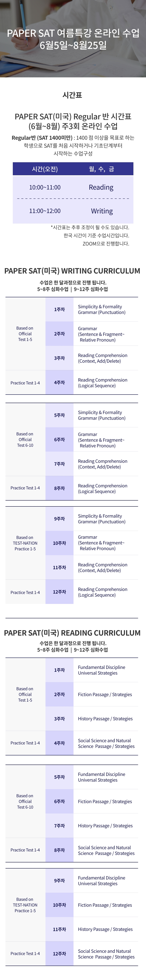Select 6주차 cell in Writing curriculum
Image resolution: width=146 pixels, height=980 pixels.
click(59, 439)
